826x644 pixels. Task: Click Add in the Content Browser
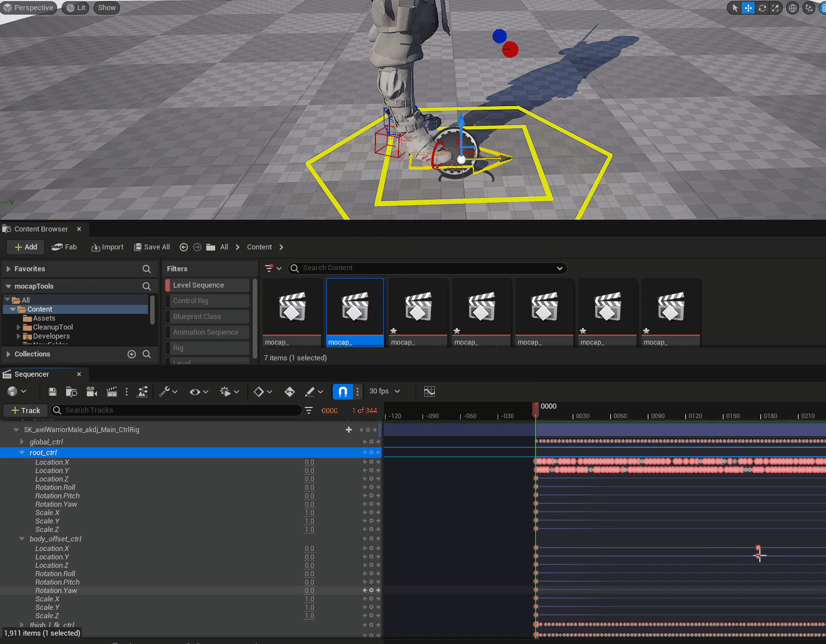pos(26,247)
